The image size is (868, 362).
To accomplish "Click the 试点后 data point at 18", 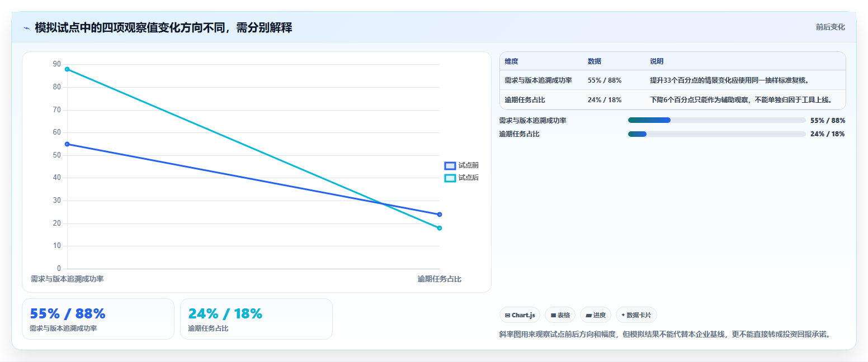I will 440,228.
